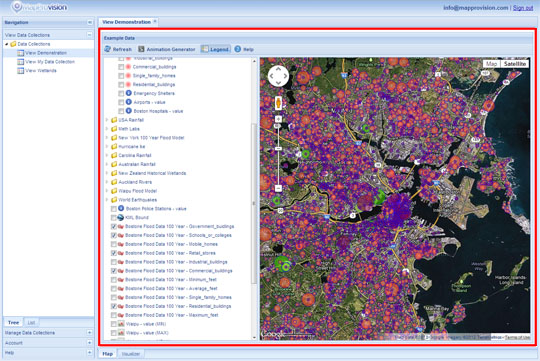Uncheck Retail_stores flood data layer
Screen dimensions: 540x361
pos(114,253)
